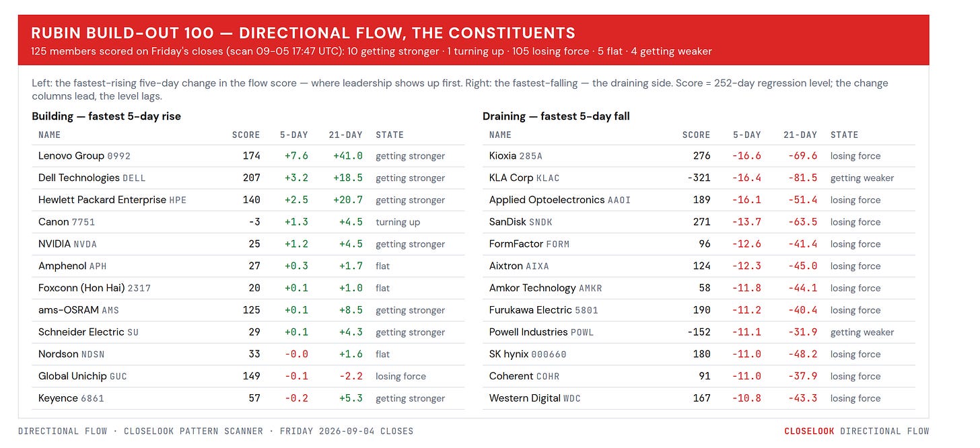The height and width of the screenshot is (448, 980).
Task: Click the red title banner heading
Action: point(304,32)
